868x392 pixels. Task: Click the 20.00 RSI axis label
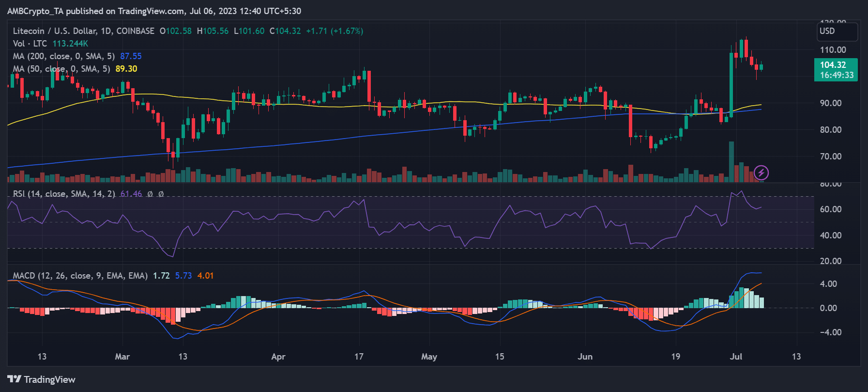pyautogui.click(x=831, y=261)
